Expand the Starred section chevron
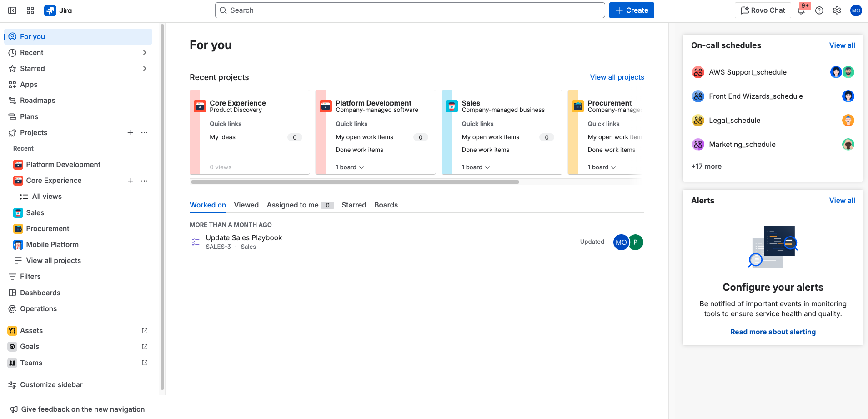Viewport: 868px width, 419px height. click(145, 69)
